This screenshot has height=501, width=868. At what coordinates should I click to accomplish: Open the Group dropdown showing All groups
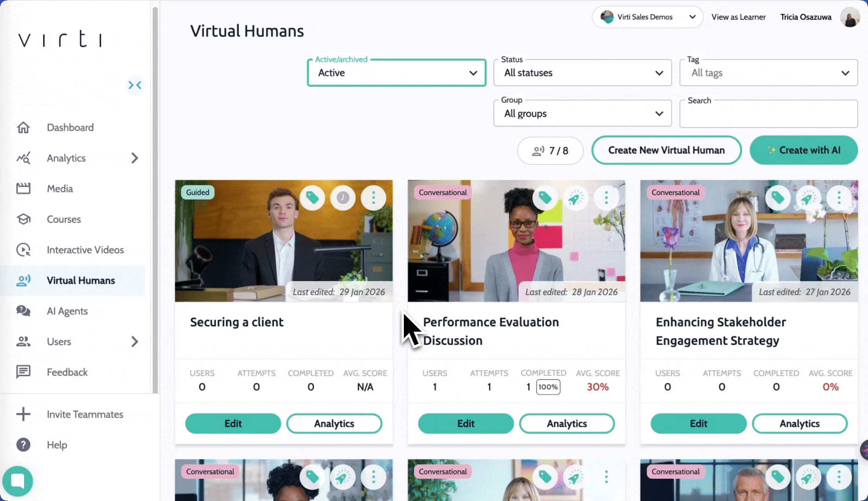point(582,114)
